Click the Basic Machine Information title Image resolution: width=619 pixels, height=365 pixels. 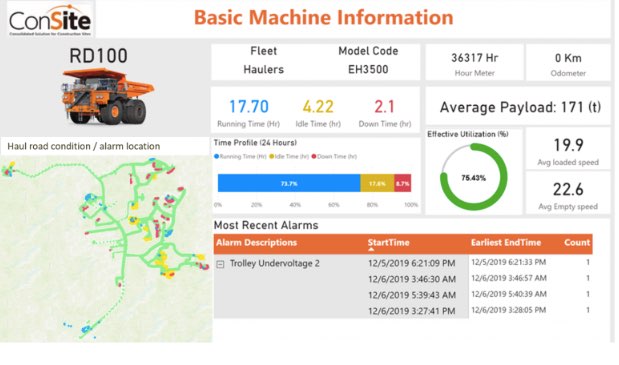coord(324,18)
